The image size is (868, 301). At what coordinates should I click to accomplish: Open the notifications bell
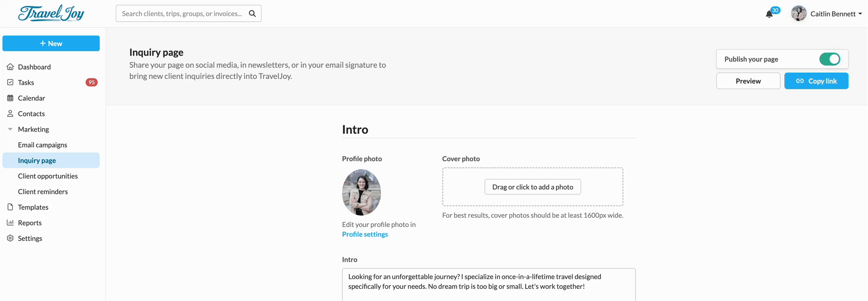(769, 14)
